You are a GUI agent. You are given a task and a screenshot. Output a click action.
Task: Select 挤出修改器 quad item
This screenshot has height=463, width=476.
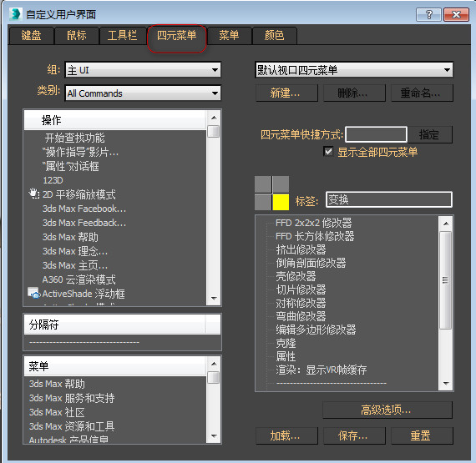(301, 249)
